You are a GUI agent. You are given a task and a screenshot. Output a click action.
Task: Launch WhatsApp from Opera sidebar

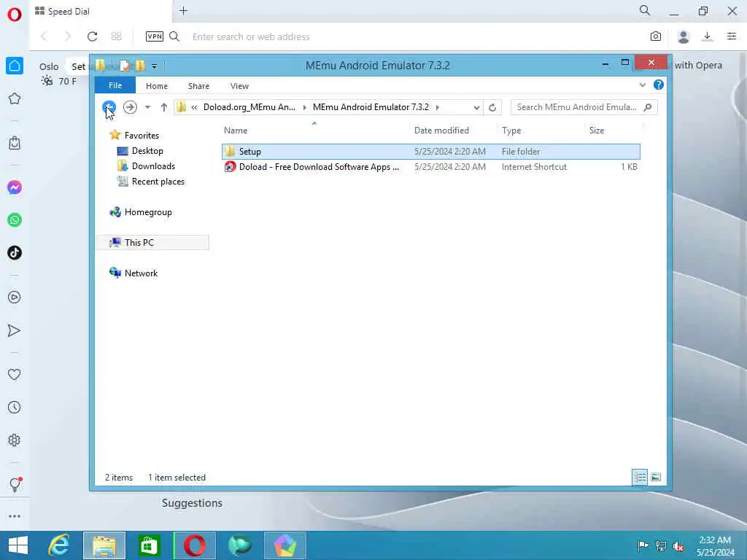click(x=15, y=220)
